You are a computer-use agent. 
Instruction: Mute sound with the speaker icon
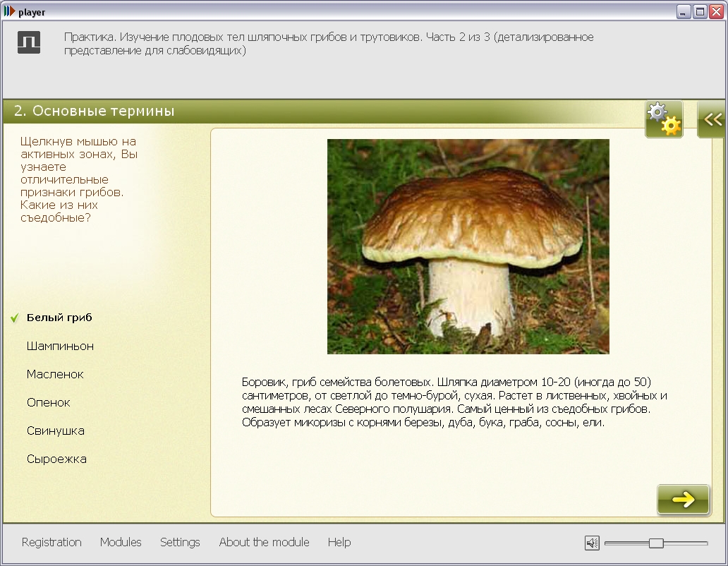coord(592,542)
